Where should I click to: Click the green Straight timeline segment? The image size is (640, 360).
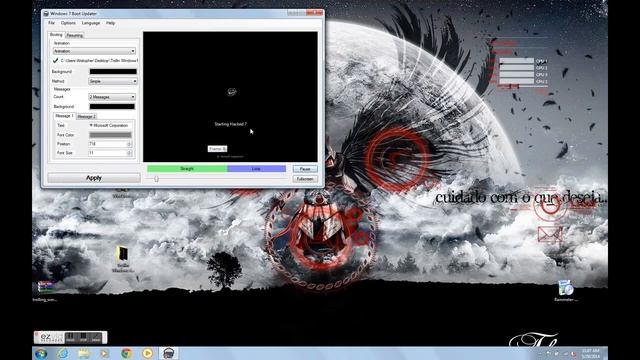click(x=187, y=169)
